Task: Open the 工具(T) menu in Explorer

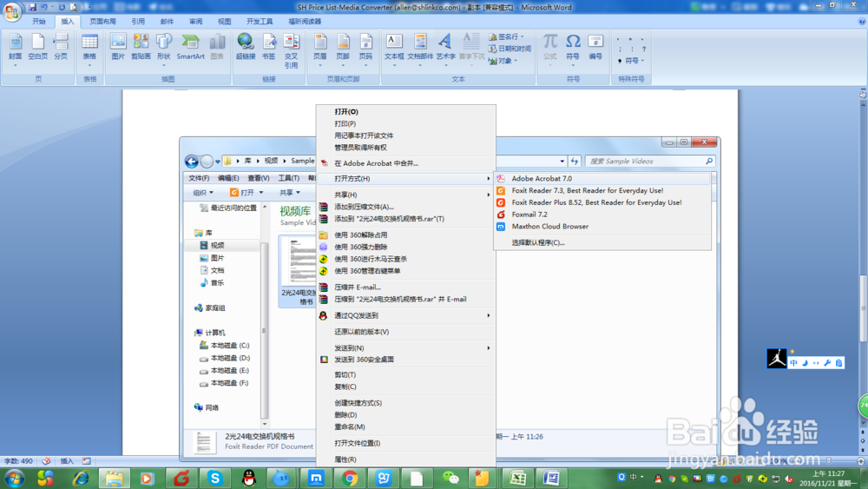Action: tap(288, 178)
